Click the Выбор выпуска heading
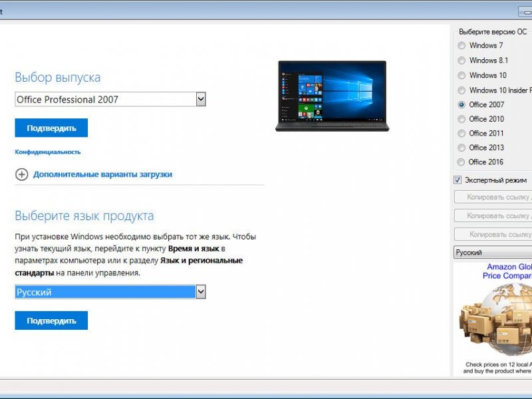Image resolution: width=532 pixels, height=399 pixels. pos(58,77)
